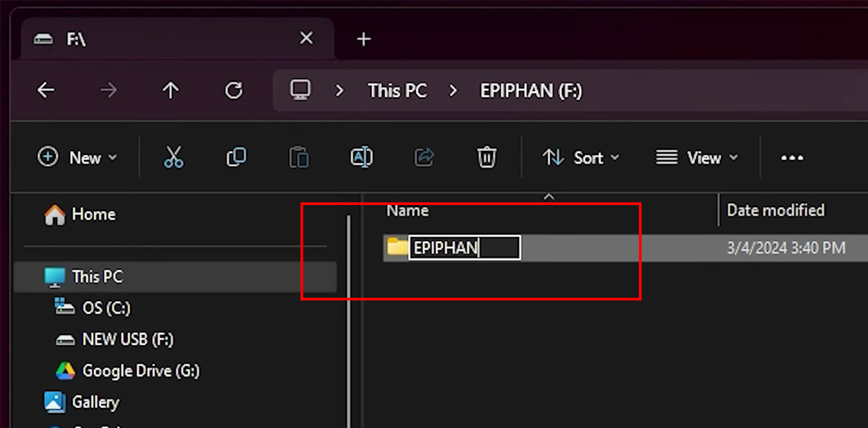Add a new File Explorer tab
This screenshot has height=428, width=868.
pyautogui.click(x=363, y=39)
